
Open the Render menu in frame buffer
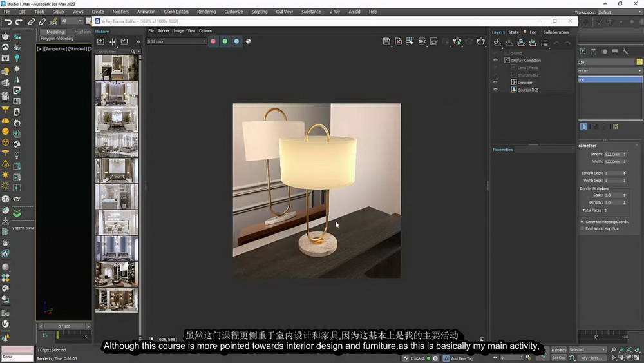click(x=164, y=31)
